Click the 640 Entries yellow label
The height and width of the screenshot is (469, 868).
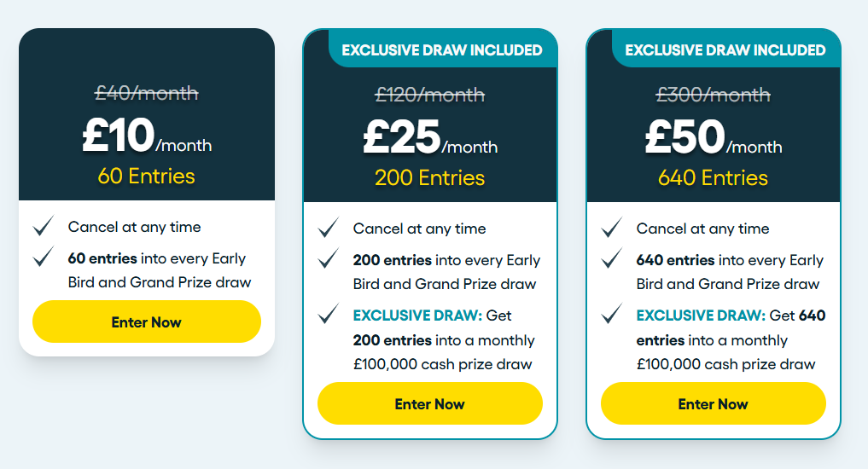point(713,178)
